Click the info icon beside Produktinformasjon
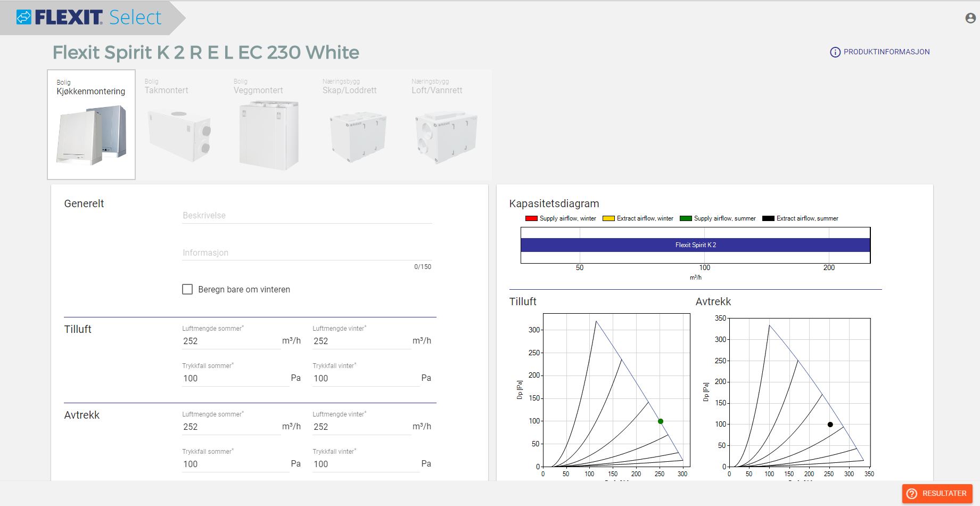 (835, 52)
